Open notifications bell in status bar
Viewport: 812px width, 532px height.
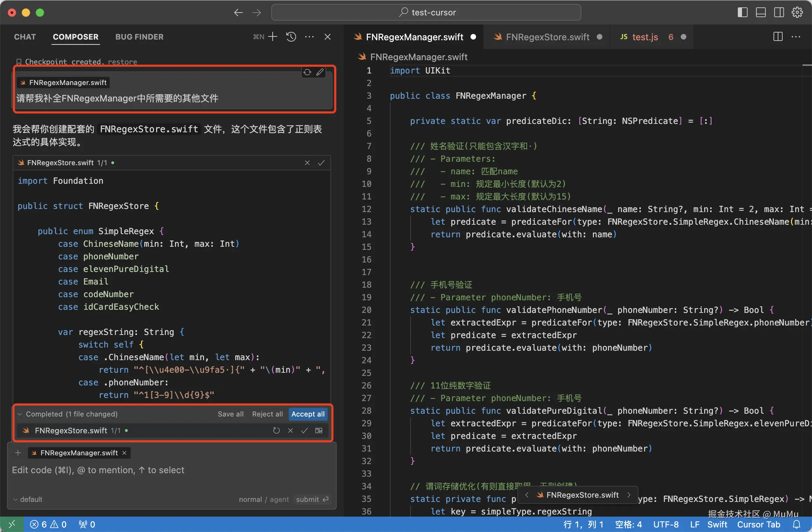(x=797, y=524)
